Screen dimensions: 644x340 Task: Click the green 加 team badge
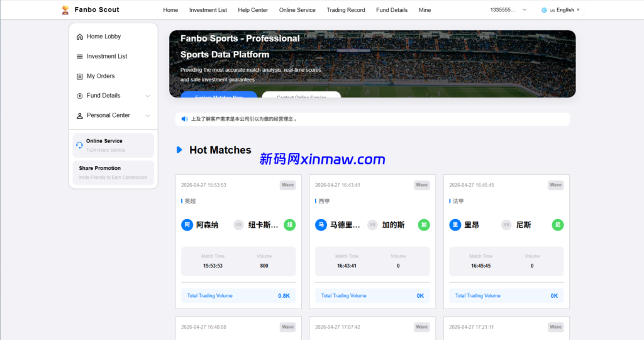point(424,225)
